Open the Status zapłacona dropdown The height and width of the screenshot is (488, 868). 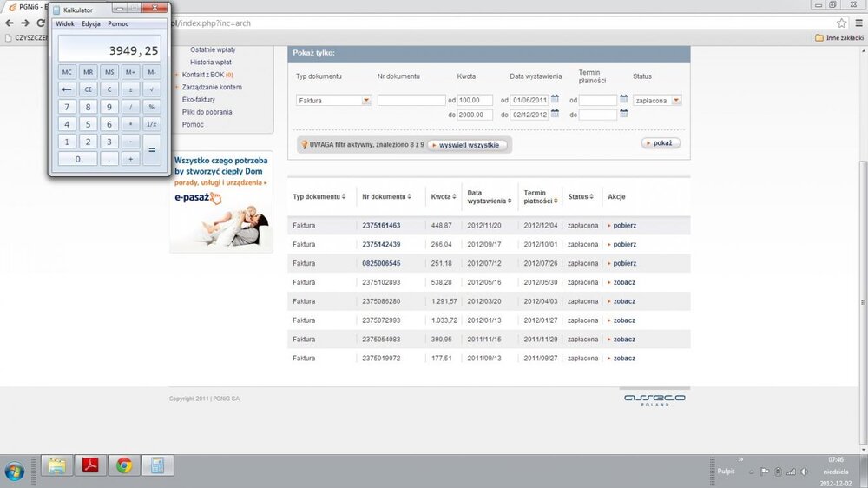[676, 101]
